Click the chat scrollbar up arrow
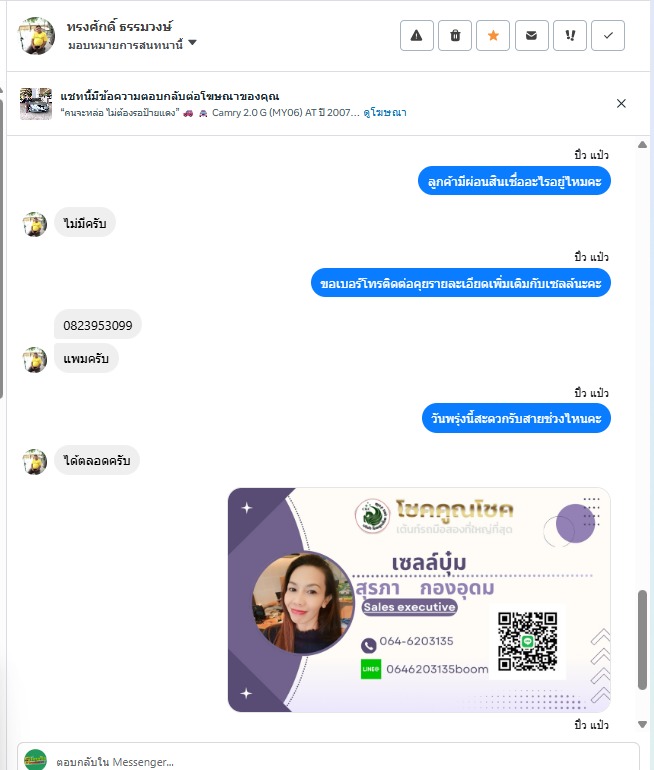Screen dimensions: 654x770 pyautogui.click(x=642, y=144)
